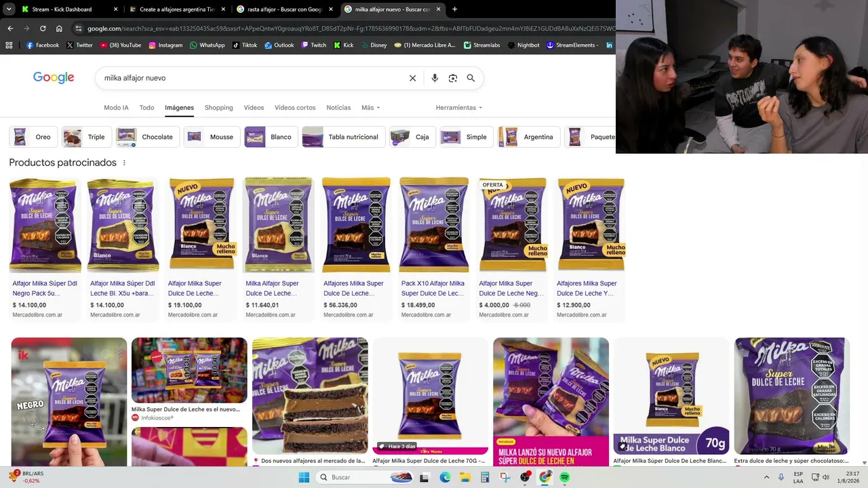Screen dimensions: 868x488
Task: Switch to rasta alfajor search tab
Action: 285,9
